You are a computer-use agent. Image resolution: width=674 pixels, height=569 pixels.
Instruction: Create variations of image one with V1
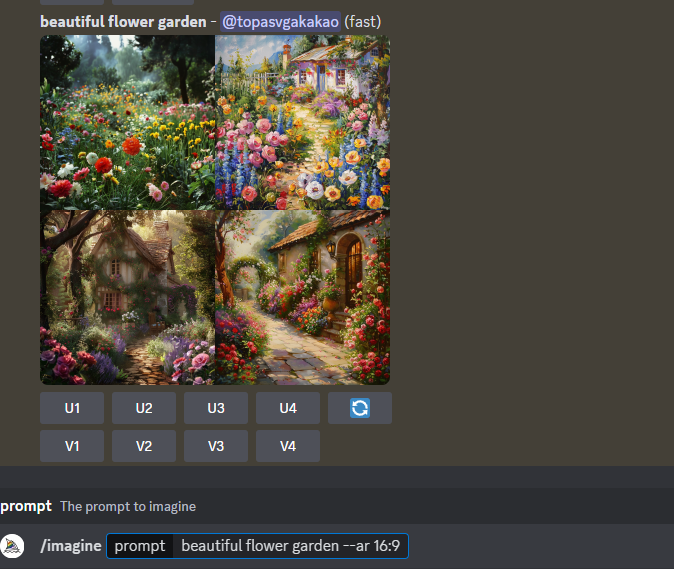[72, 446]
